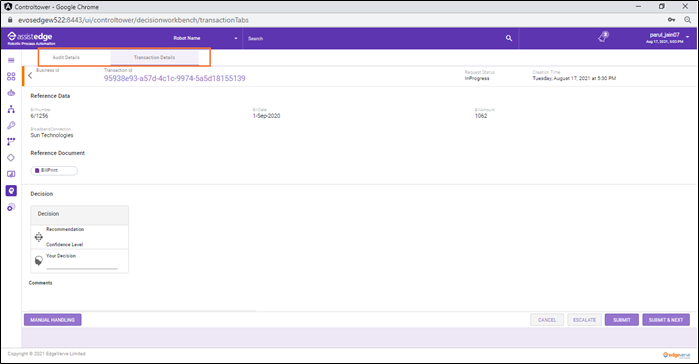Image resolution: width=699 pixels, height=364 pixels.
Task: Click the Confidence Level label
Action: click(x=65, y=245)
